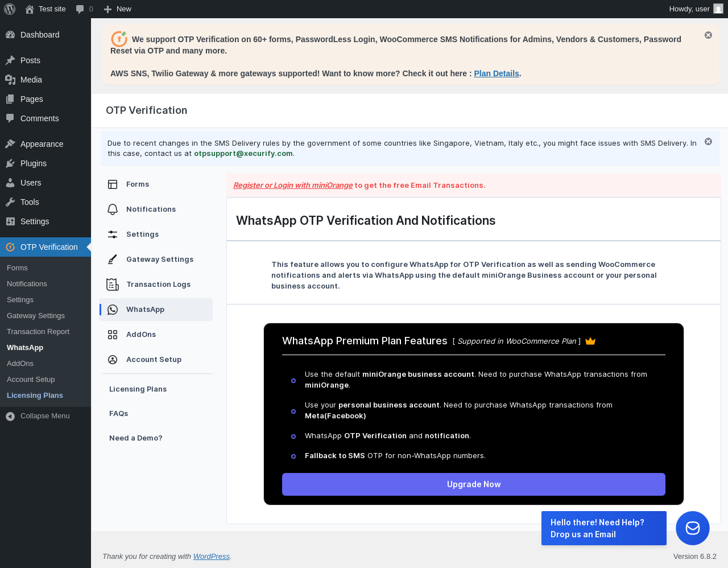Click the New content button
The image size is (728, 568).
117,9
